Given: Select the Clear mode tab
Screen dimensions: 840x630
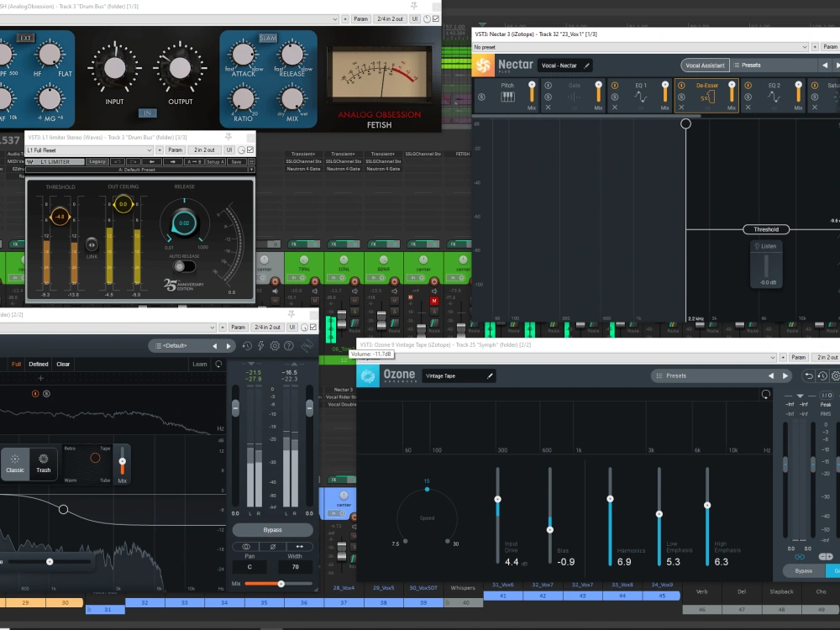Looking at the screenshot, I should pos(63,365).
